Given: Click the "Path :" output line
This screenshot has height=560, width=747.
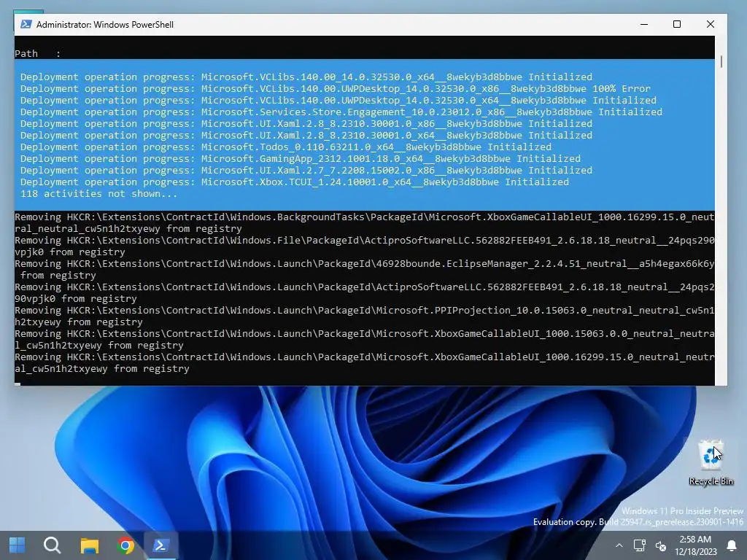Looking at the screenshot, I should pyautogui.click(x=38, y=53).
